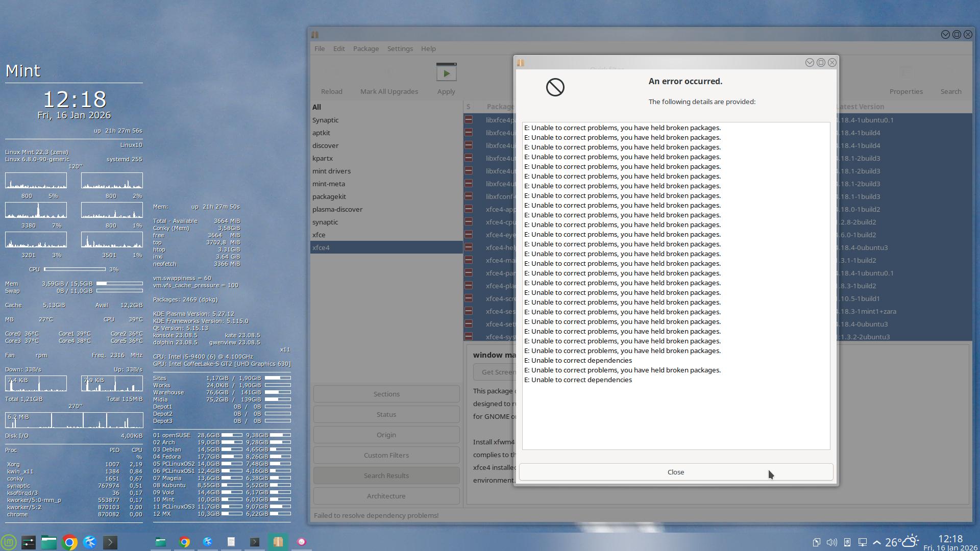Click the Status filter button
The height and width of the screenshot is (551, 980).
click(x=386, y=414)
